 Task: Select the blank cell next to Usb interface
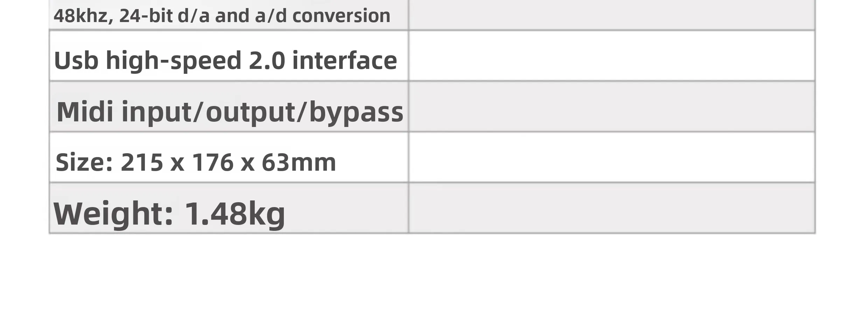(612, 56)
